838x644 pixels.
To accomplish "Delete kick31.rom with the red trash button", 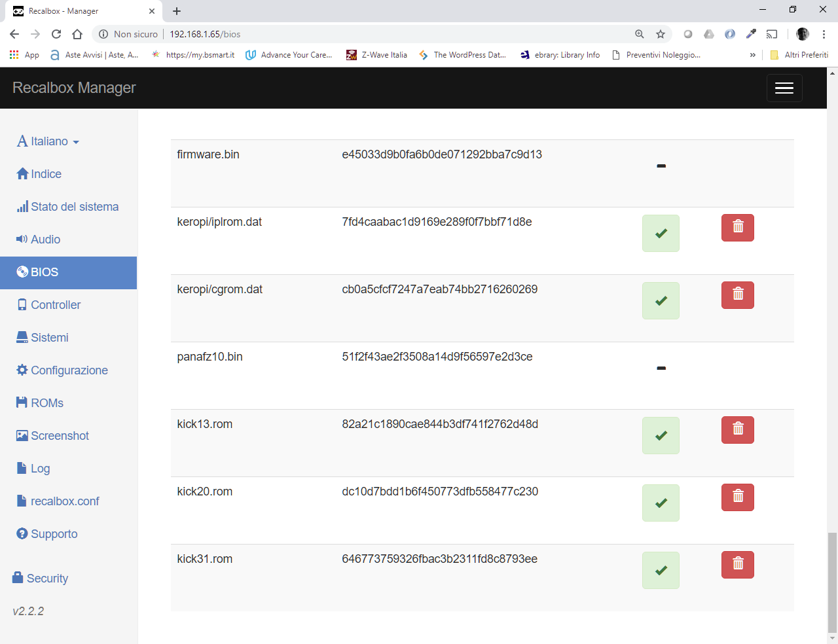I will [x=738, y=565].
